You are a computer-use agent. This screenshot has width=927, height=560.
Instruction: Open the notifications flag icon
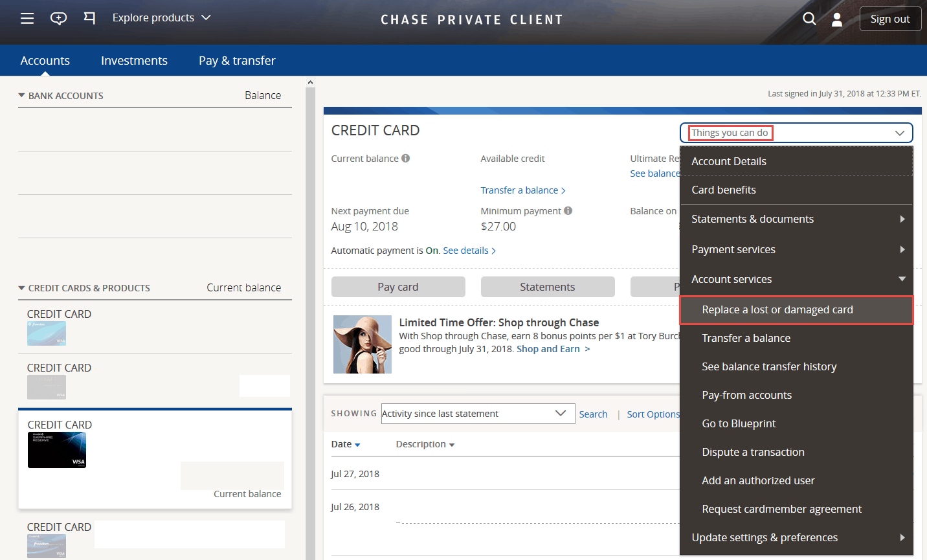click(89, 17)
